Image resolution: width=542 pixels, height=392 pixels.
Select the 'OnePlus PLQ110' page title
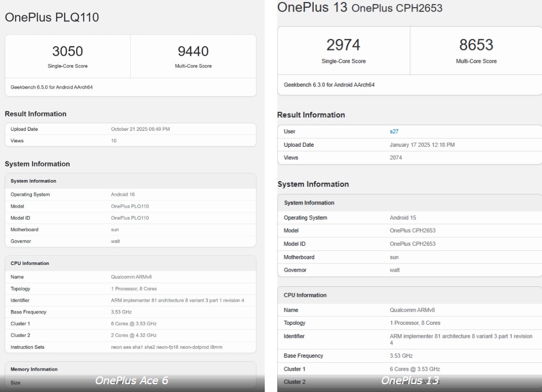52,17
